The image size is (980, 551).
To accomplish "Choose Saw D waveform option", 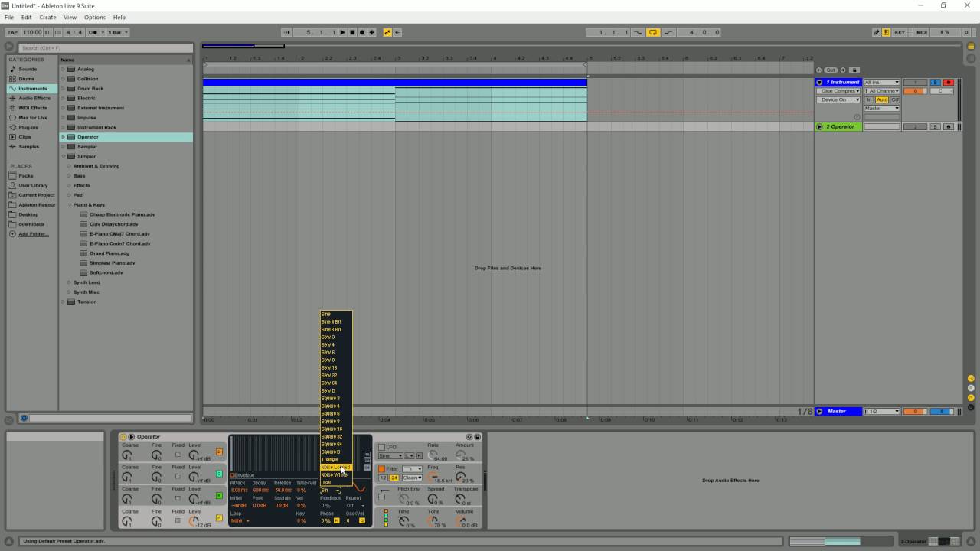I will (x=335, y=390).
